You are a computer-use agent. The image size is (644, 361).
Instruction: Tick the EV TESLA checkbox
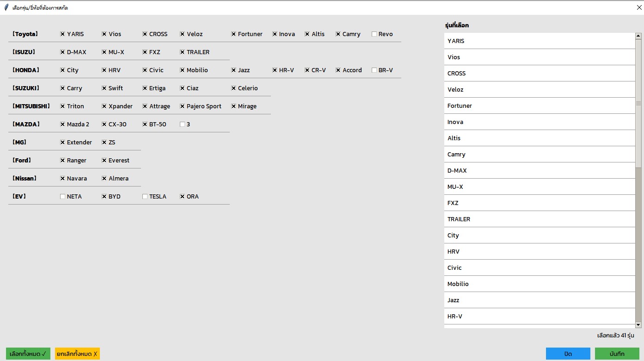click(145, 197)
